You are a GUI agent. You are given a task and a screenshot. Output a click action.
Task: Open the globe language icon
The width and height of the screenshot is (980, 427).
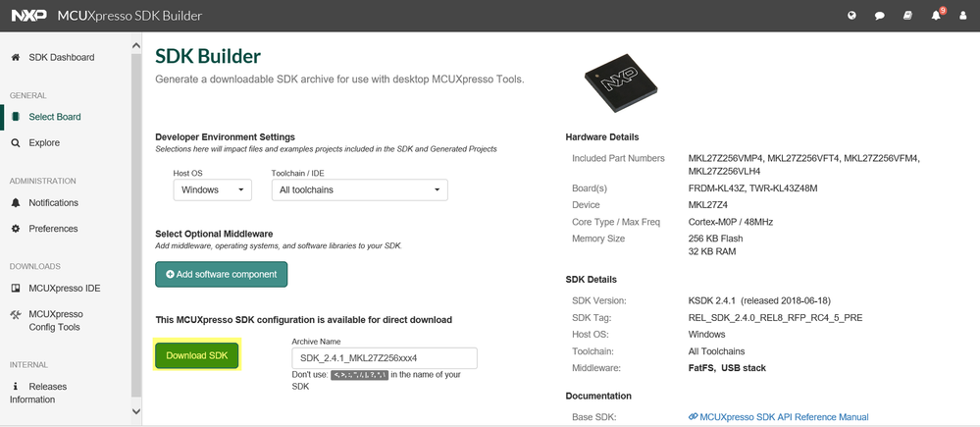pos(851,16)
